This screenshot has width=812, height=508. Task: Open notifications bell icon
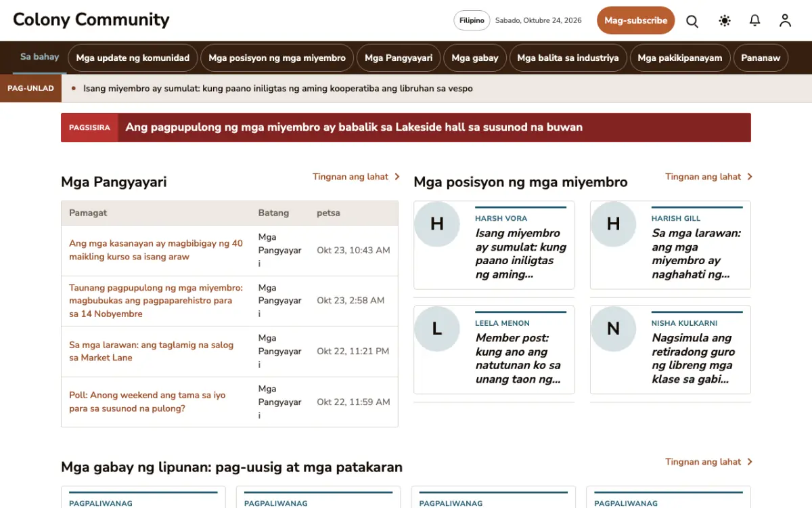coord(755,21)
